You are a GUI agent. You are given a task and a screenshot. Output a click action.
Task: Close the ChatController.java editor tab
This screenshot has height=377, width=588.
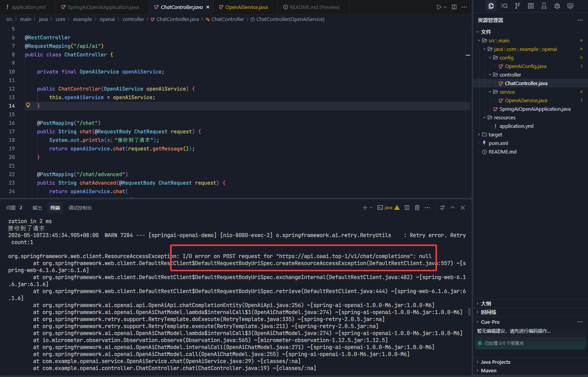point(208,7)
